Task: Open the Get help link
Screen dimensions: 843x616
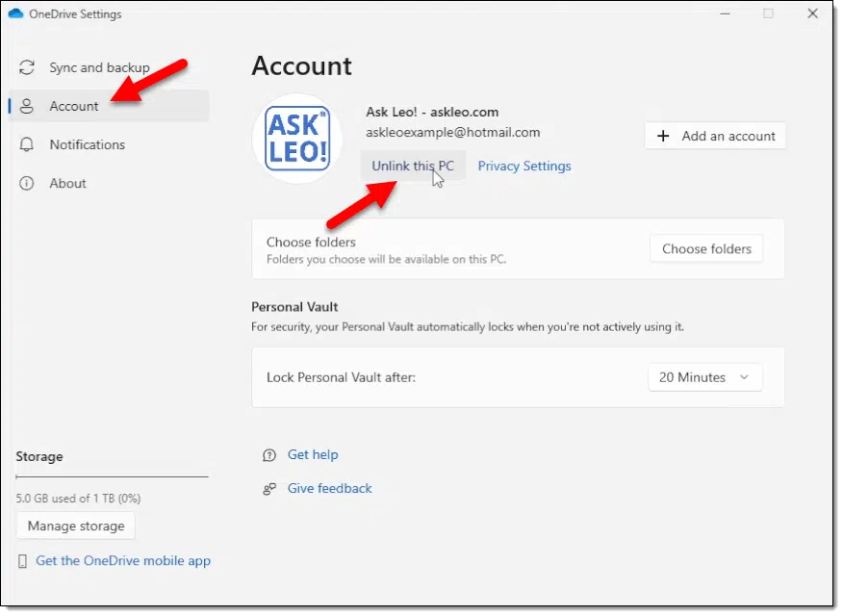Action: click(313, 454)
